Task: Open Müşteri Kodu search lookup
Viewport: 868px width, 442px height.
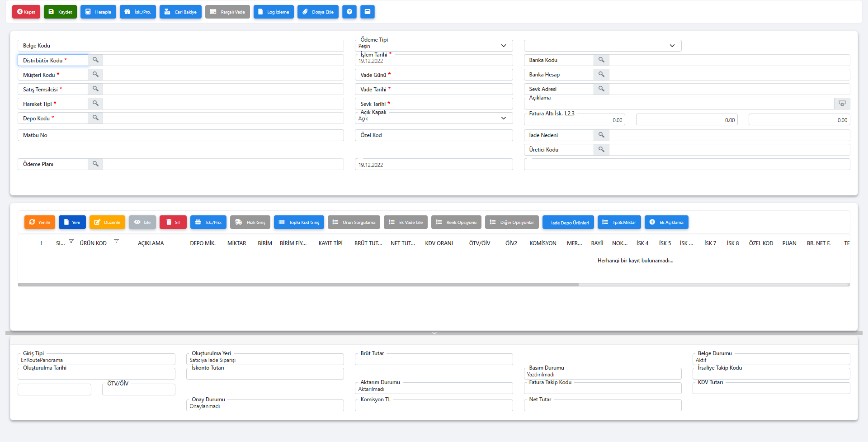Action: pos(95,75)
